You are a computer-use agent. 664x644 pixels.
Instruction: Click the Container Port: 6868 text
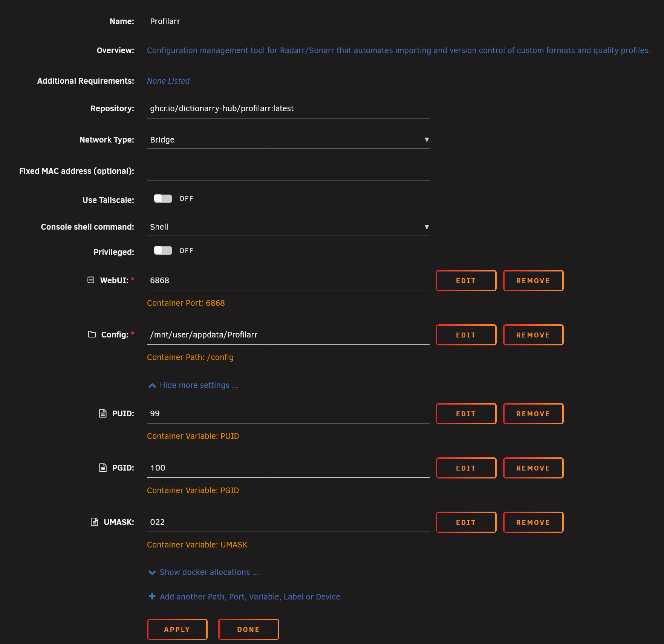pos(186,303)
